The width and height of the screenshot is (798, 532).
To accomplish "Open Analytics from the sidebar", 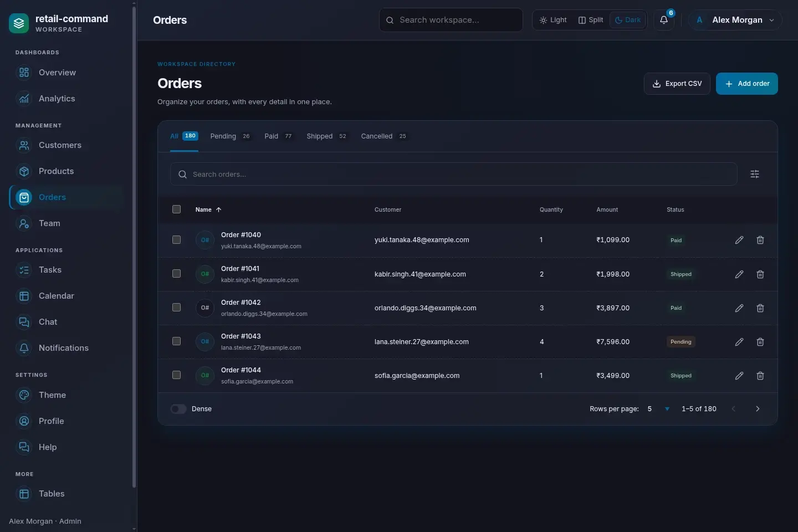I will click(66, 99).
